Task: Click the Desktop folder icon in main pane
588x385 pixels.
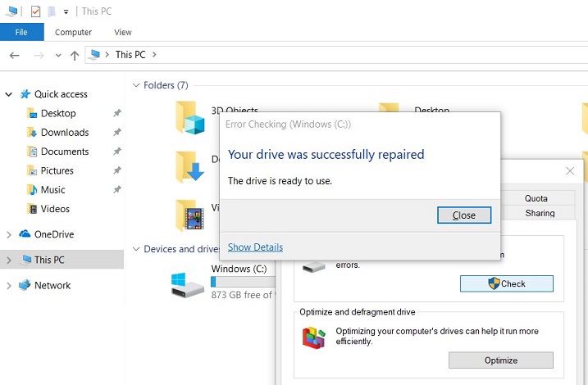Action: point(389,109)
